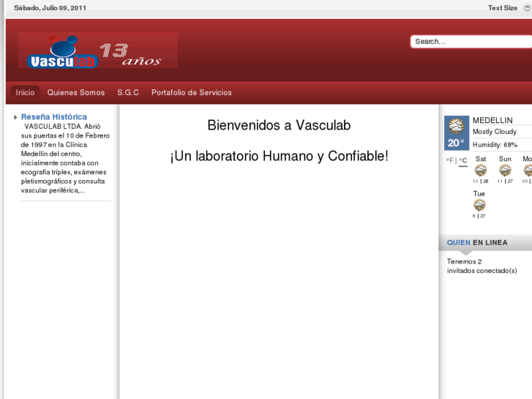
Task: Click the Vasculab logo
Action: [x=62, y=52]
